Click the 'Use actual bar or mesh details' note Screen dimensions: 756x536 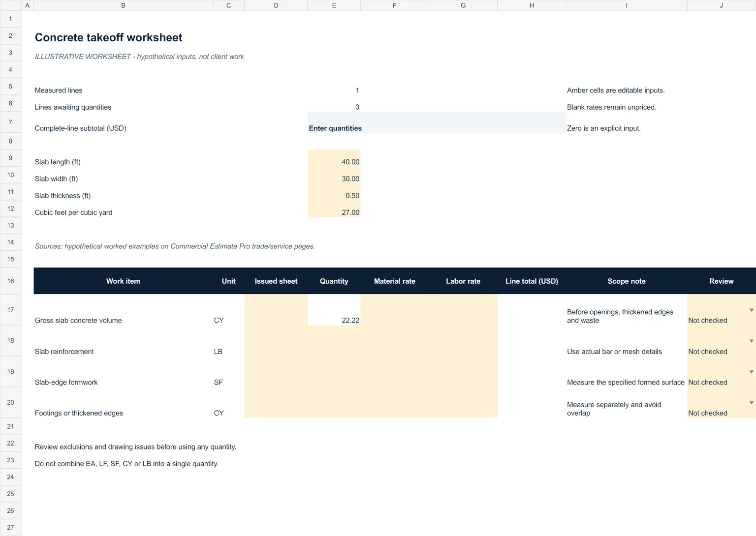click(x=614, y=352)
